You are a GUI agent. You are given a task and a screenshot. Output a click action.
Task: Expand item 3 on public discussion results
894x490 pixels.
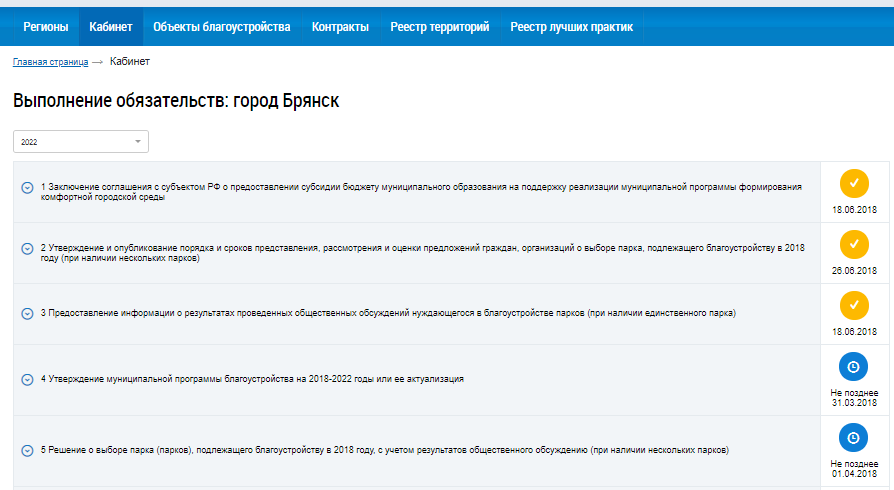tap(27, 313)
